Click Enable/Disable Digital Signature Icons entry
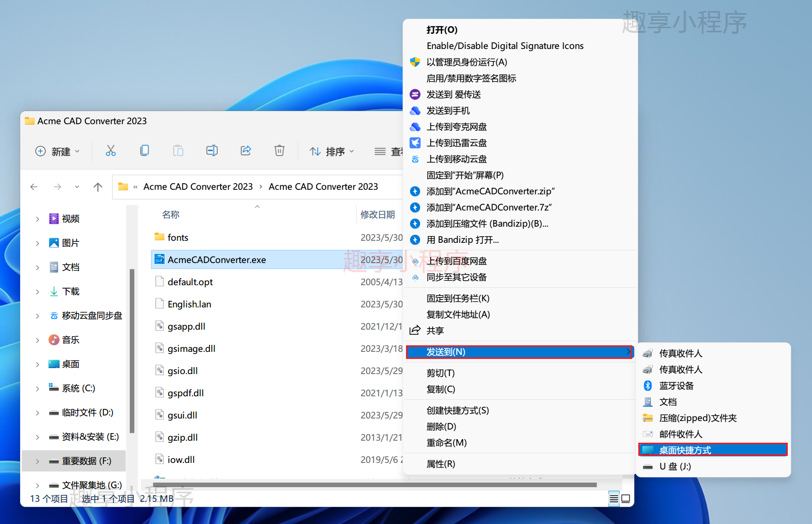Viewport: 812px width, 524px height. tap(520, 46)
